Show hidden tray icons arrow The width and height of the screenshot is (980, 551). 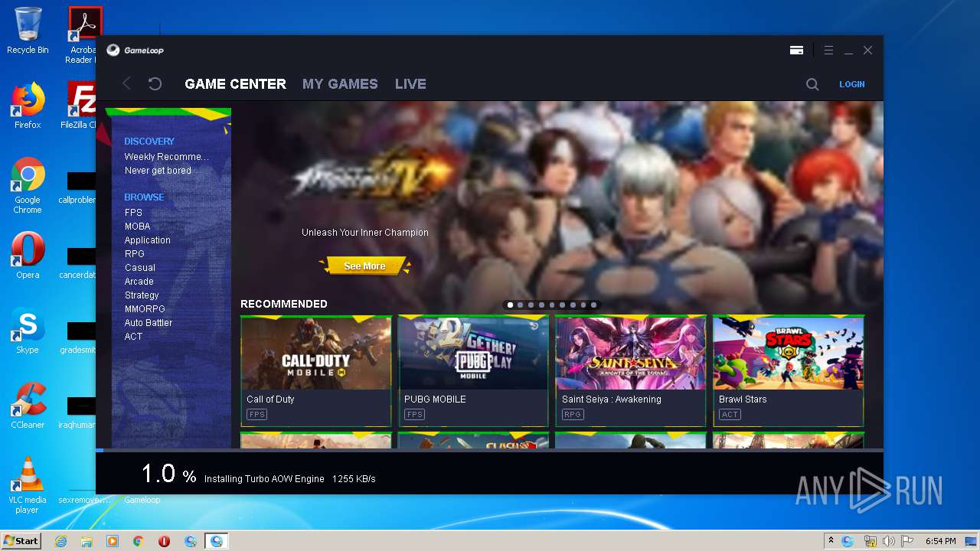tap(831, 541)
